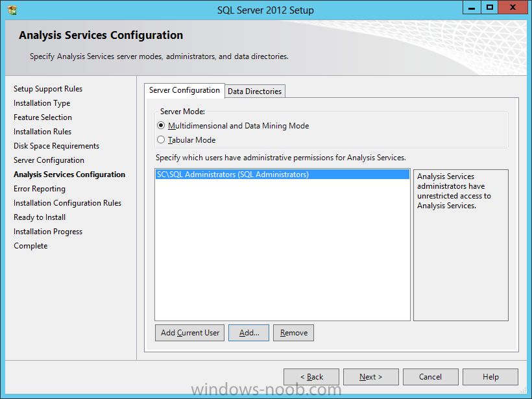Viewport: 532px width, 399px height.
Task: Select SC\SQL Administrators in the list
Action: [282, 175]
